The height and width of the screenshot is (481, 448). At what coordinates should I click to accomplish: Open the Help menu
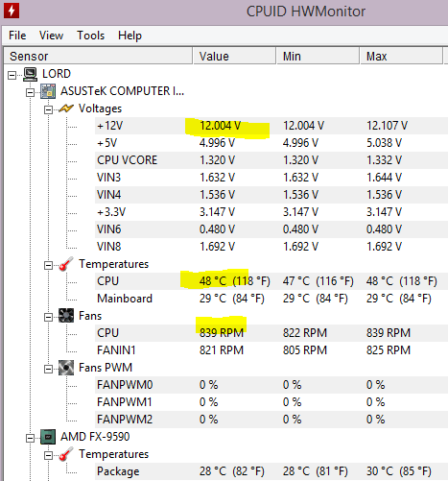click(130, 36)
